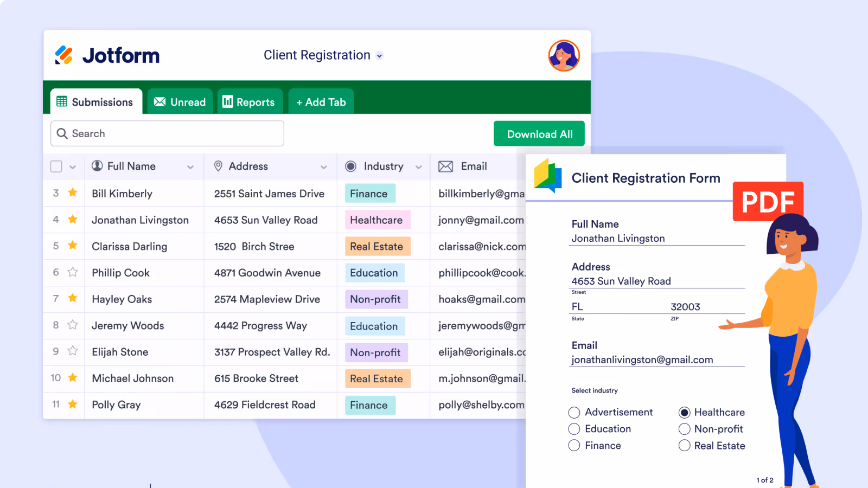Click the address '2574 Mapleview Drive'
Screen dimensions: 868x488
(x=267, y=299)
